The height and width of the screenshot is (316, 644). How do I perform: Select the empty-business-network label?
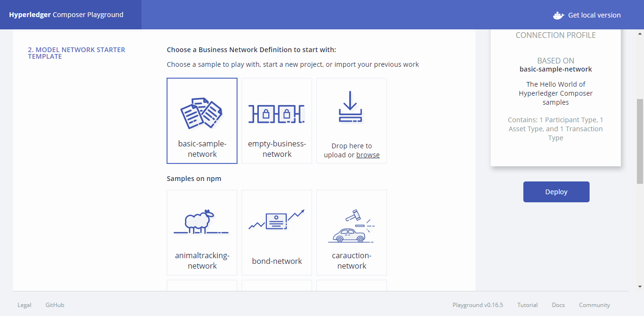click(x=277, y=149)
